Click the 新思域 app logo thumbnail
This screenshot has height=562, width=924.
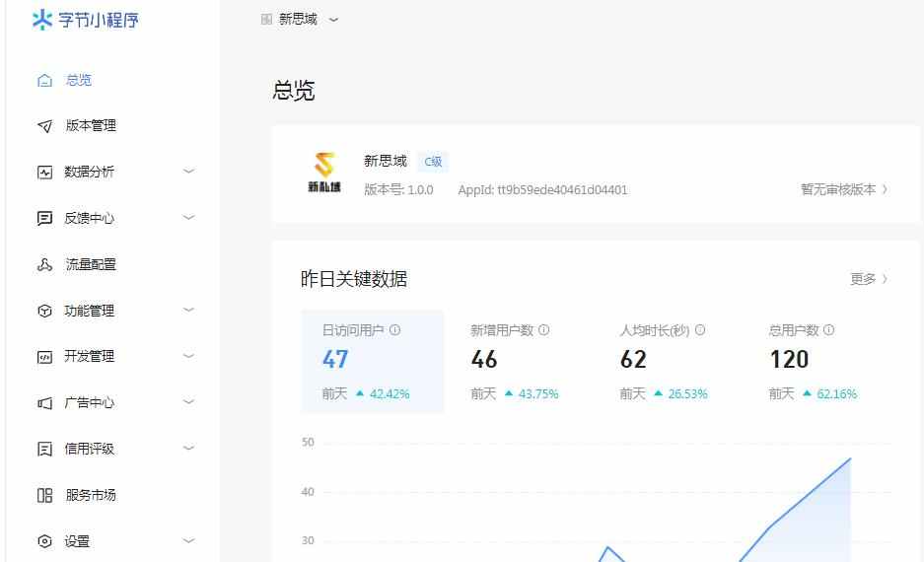tap(324, 173)
